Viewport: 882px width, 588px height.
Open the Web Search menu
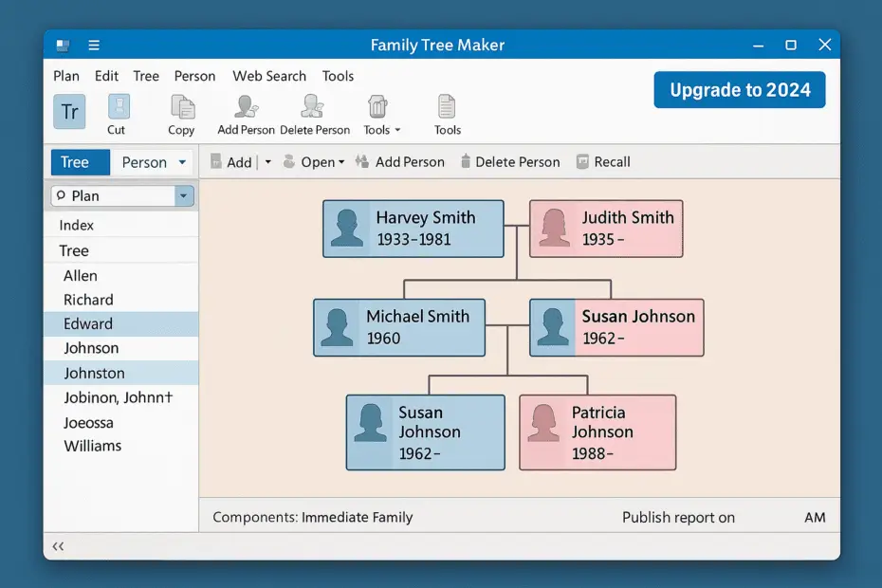(x=268, y=76)
